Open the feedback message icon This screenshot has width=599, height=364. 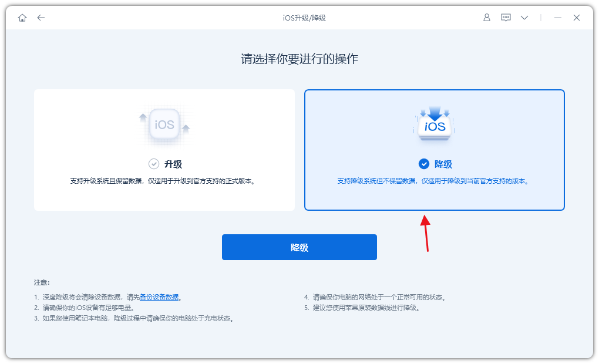506,18
